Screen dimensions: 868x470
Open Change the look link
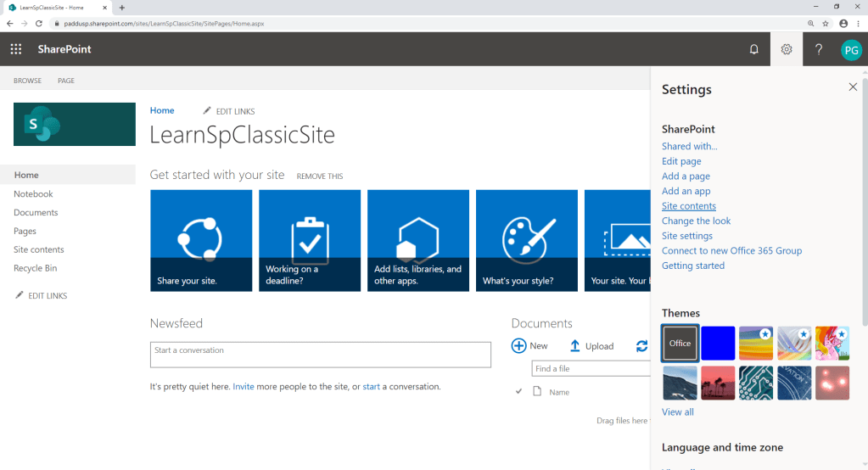(x=696, y=221)
